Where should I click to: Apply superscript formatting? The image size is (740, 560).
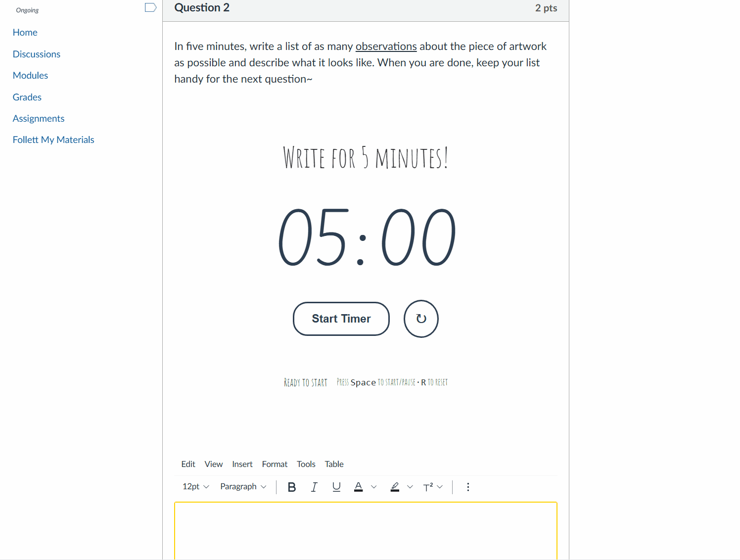pyautogui.click(x=427, y=487)
